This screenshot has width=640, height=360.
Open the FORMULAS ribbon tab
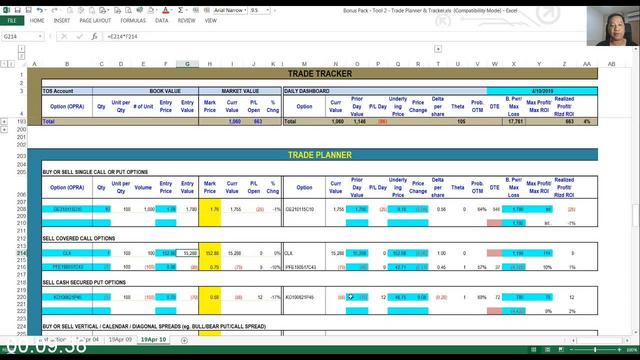pos(133,20)
